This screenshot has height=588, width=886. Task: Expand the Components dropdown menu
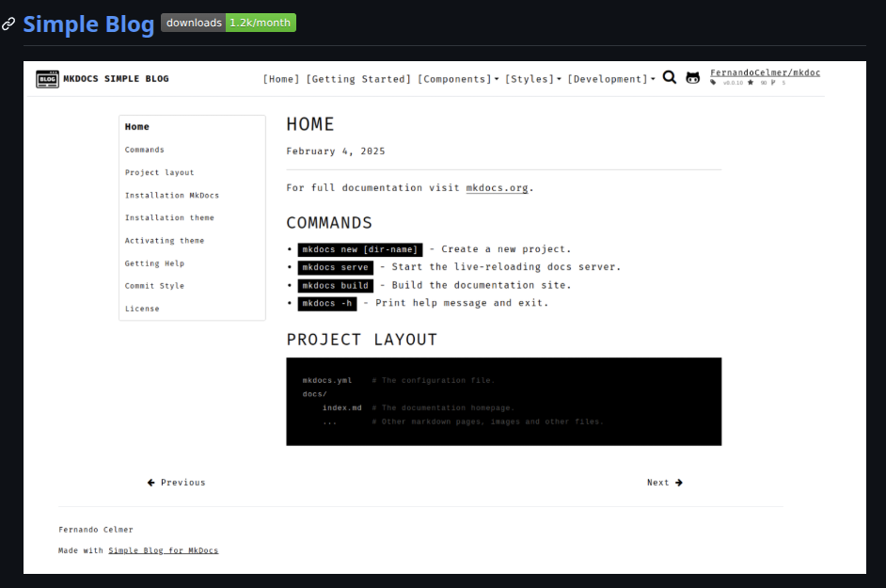pyautogui.click(x=458, y=79)
